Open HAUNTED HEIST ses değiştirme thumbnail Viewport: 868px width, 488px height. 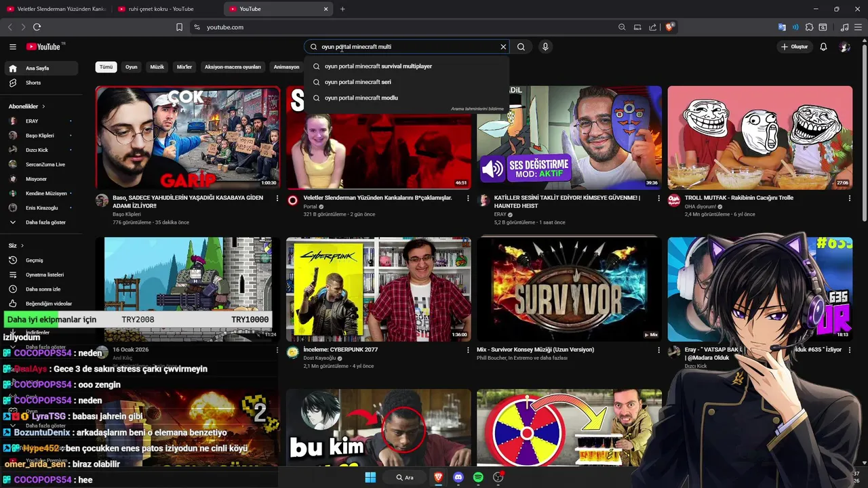point(569,138)
